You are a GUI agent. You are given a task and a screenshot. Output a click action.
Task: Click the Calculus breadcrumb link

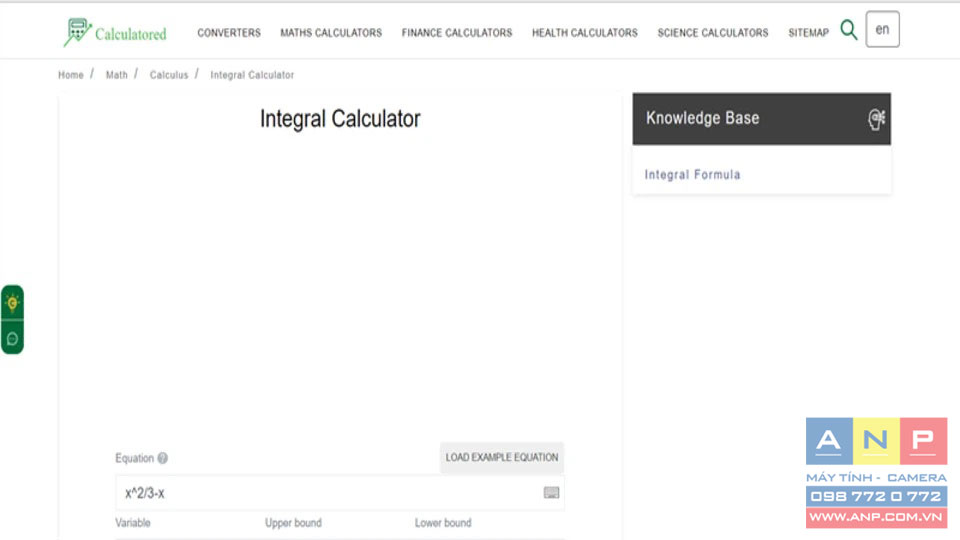tap(169, 75)
